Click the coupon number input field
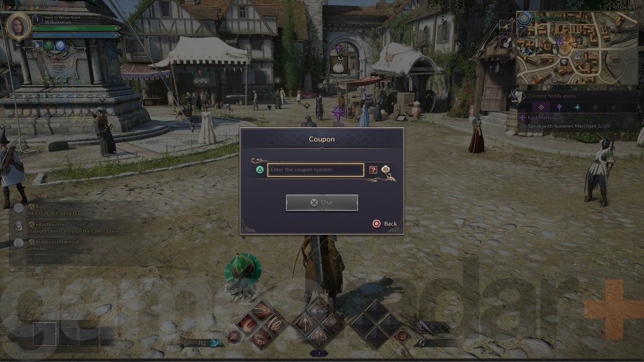 point(315,169)
